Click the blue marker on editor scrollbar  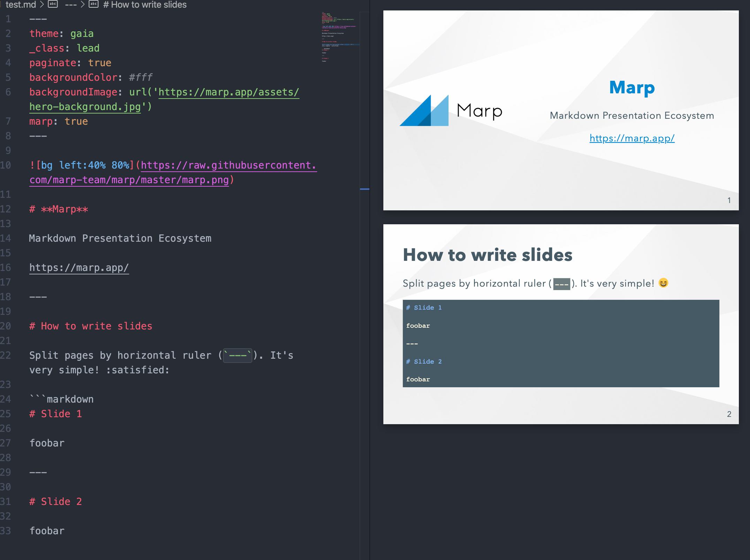(365, 189)
